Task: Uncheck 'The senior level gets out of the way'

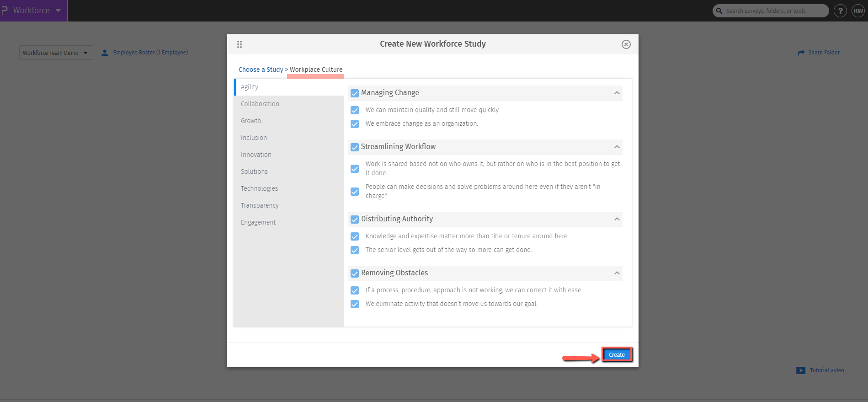Action: click(x=355, y=250)
